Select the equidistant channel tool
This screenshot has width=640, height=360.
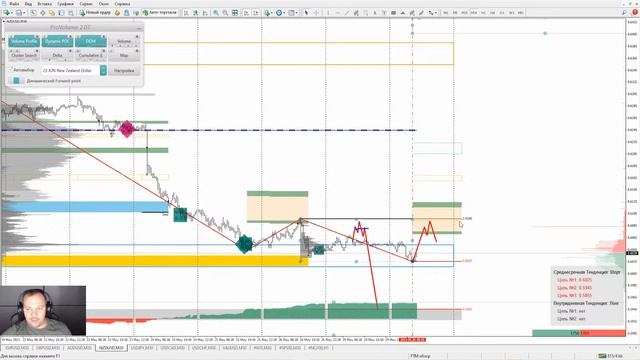click(x=356, y=13)
